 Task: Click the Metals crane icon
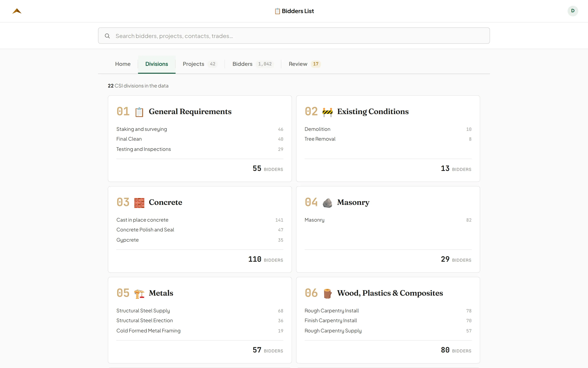coord(139,294)
